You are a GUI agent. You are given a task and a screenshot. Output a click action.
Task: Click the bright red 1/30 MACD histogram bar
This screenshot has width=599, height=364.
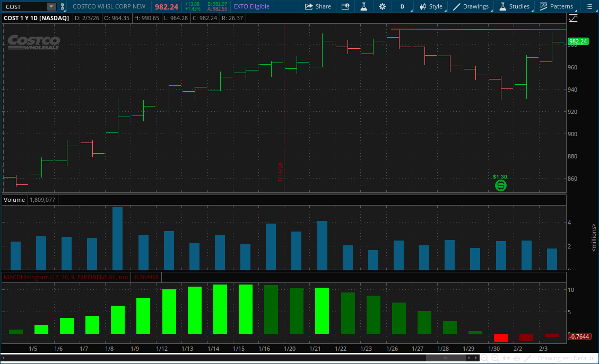coord(500,338)
